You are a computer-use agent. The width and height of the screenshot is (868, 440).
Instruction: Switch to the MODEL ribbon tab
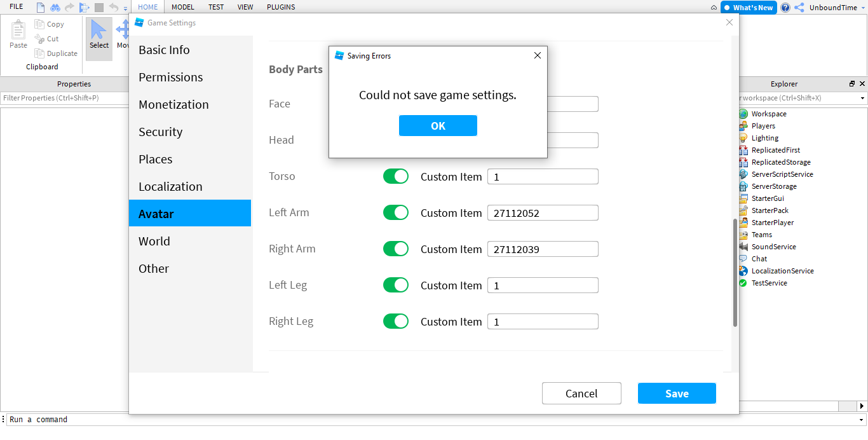click(183, 7)
